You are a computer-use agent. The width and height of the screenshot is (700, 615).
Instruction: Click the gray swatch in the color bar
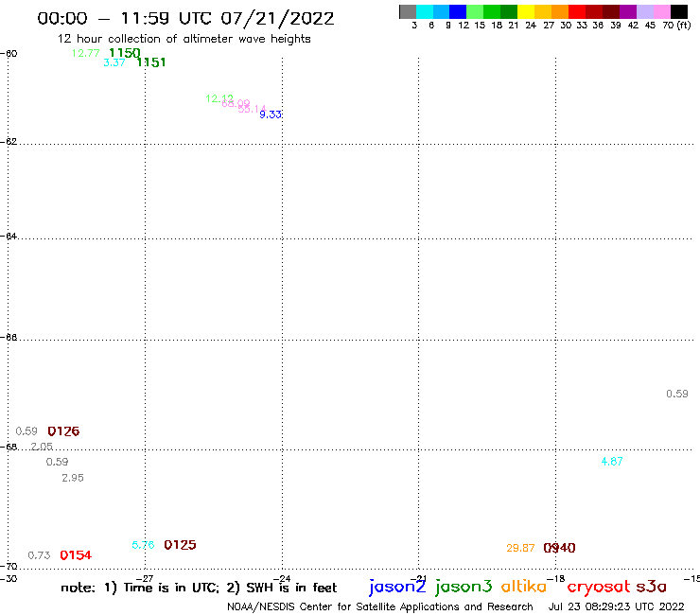[x=408, y=11]
